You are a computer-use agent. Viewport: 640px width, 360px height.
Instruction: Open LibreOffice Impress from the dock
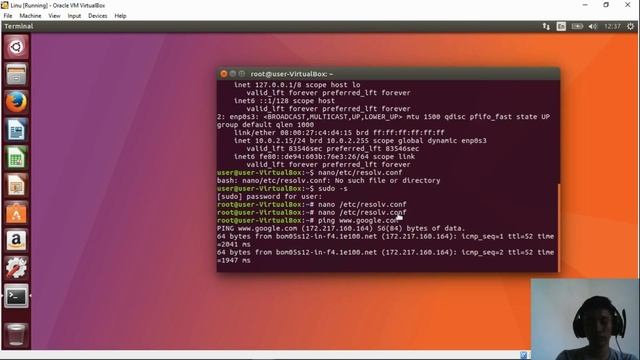tap(16, 185)
